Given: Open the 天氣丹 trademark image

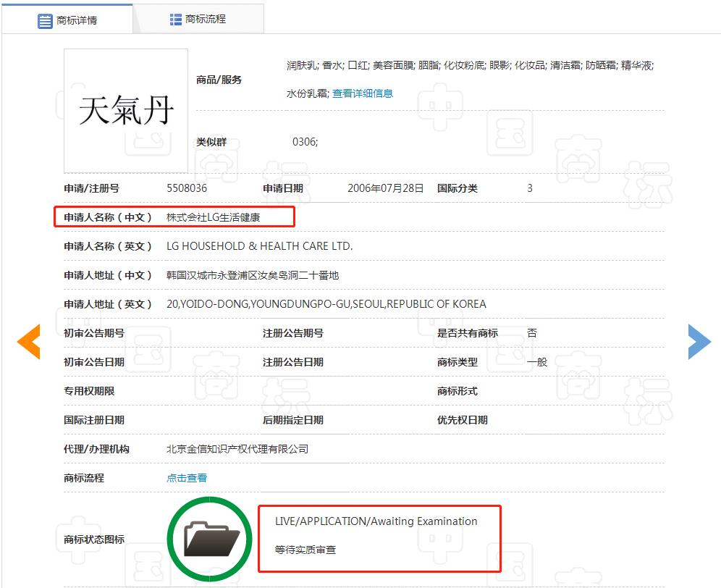Looking at the screenshot, I should (126, 111).
